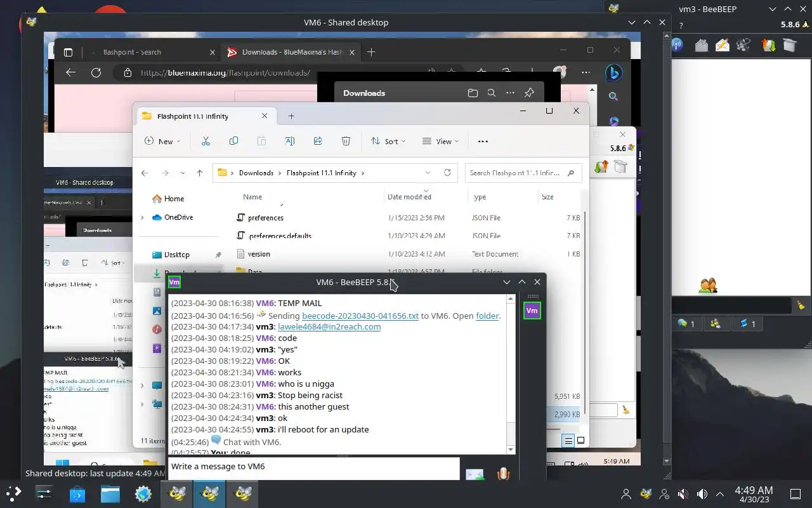Click the send file icon in VM6 chat

[x=475, y=474]
